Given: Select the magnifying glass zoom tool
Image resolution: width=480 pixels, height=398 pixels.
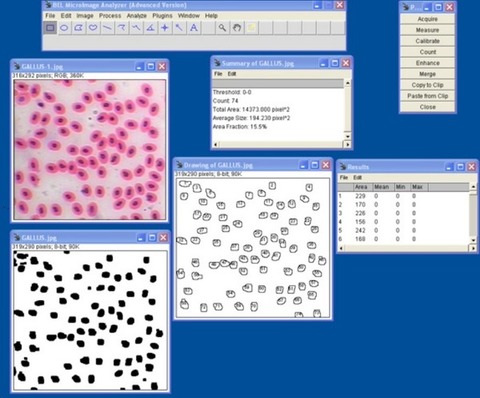Looking at the screenshot, I should pyautogui.click(x=222, y=28).
